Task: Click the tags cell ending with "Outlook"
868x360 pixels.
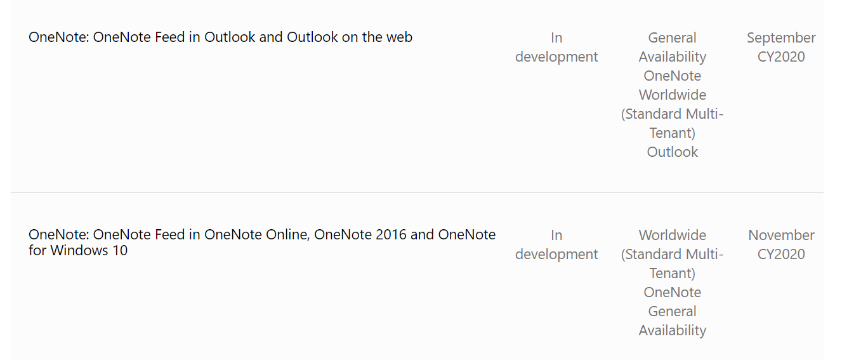Action: click(673, 95)
